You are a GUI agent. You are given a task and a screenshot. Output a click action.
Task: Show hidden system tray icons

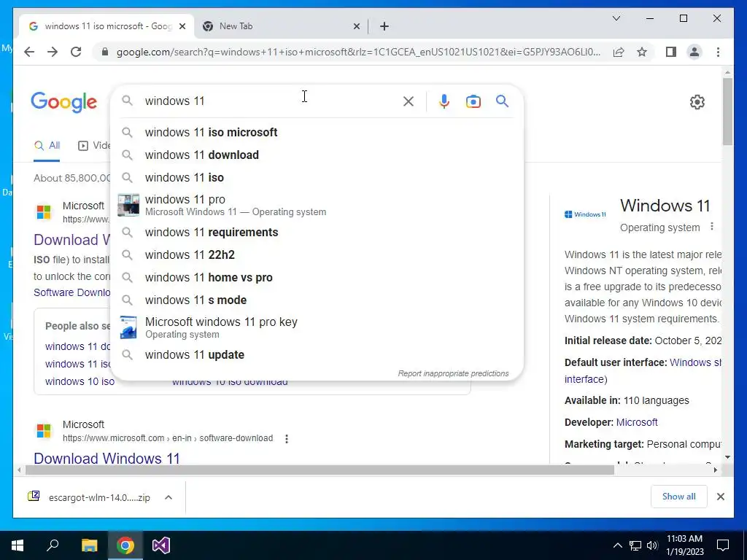pos(617,545)
